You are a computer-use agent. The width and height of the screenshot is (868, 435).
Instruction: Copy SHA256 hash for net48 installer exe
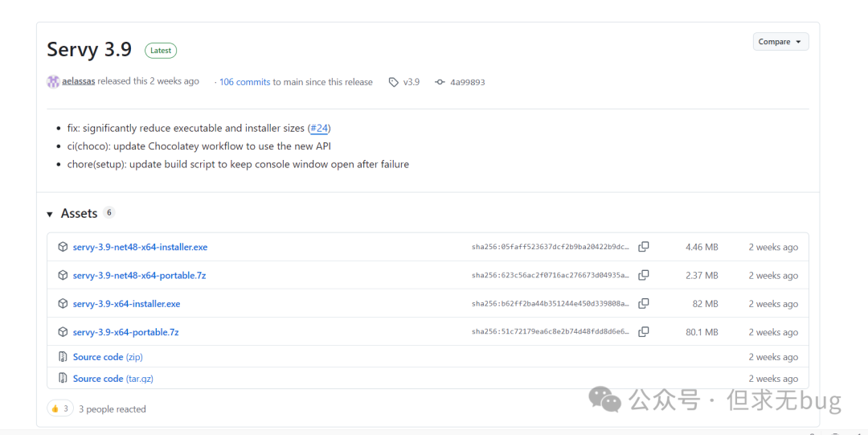coord(643,248)
